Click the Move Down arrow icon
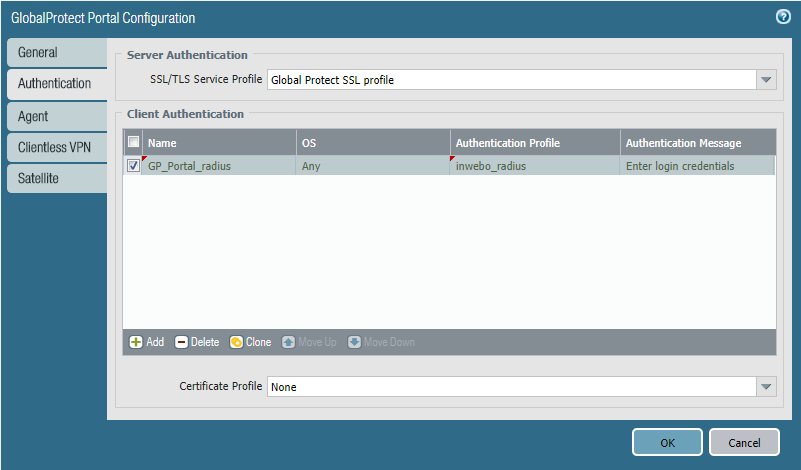This screenshot has width=801, height=470. [x=354, y=342]
